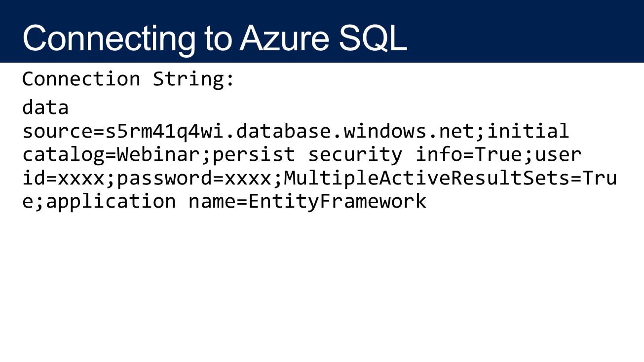Click the 'Connecting to Azure SQL' slide title

pos(215,37)
